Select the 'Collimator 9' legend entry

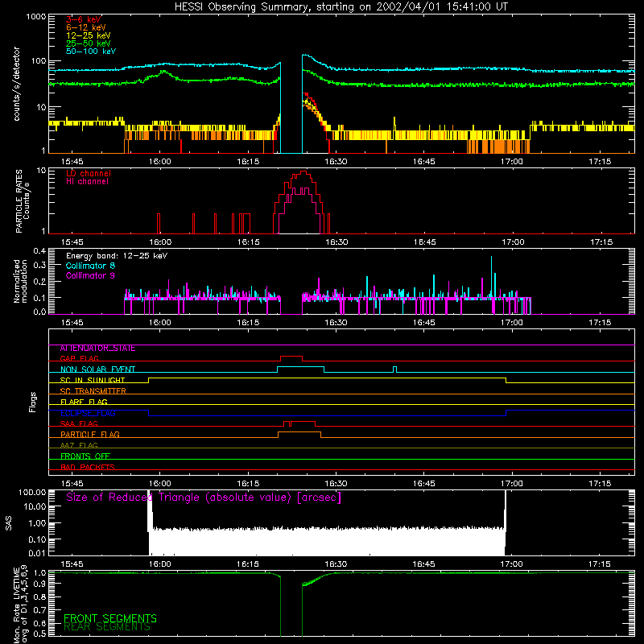90,275
